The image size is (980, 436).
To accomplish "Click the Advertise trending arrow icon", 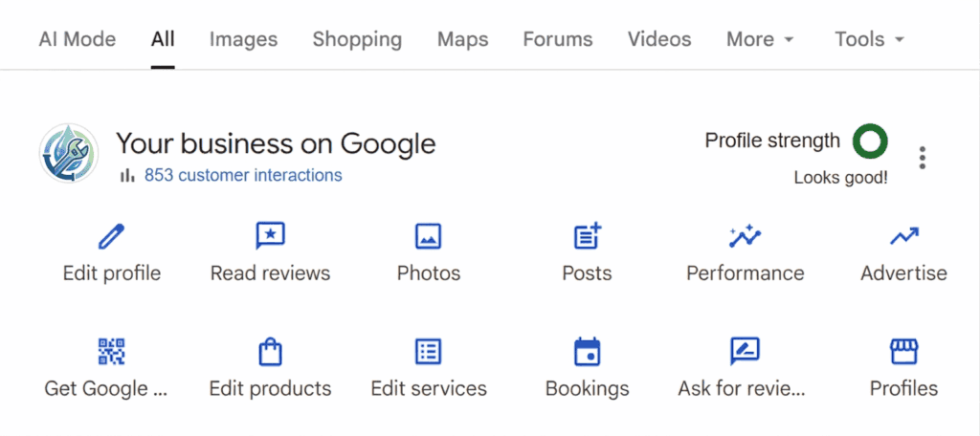I will (x=903, y=235).
